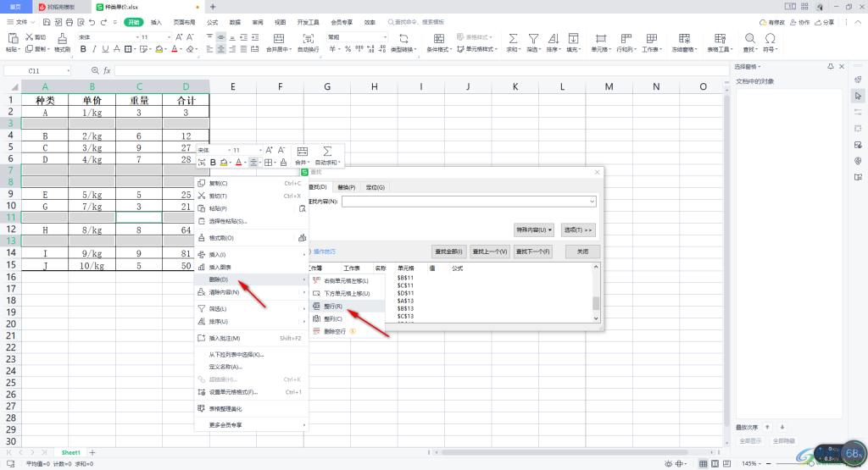The width and height of the screenshot is (868, 470).
Task: Open the Filter (筛选) funnel tool
Action: tap(533, 39)
